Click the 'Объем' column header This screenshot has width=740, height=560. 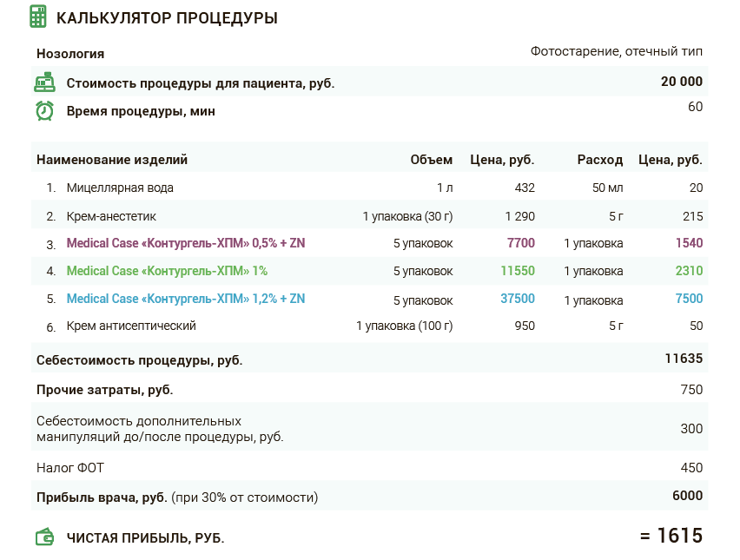(432, 160)
